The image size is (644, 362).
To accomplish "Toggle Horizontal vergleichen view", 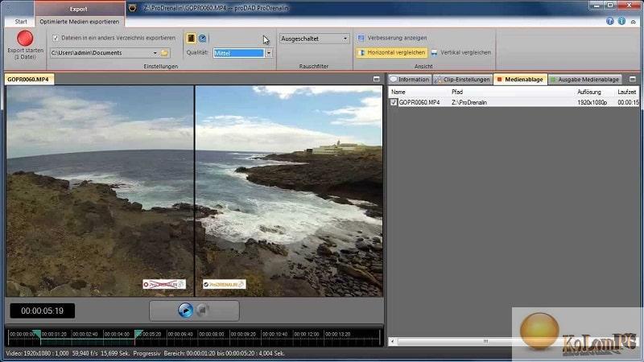I will tap(392, 52).
